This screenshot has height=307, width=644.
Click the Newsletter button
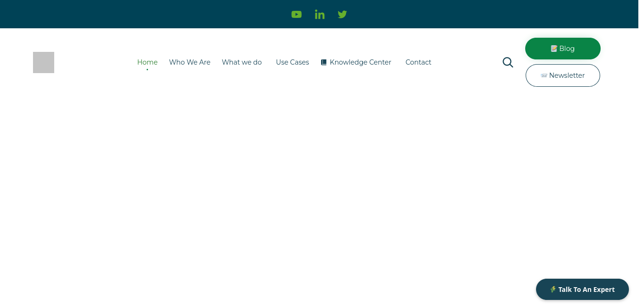point(563,75)
